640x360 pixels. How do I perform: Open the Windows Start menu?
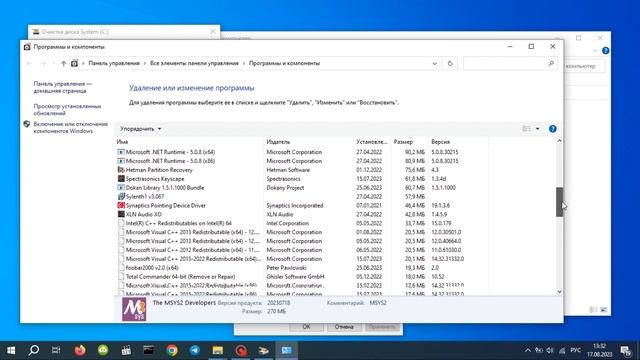point(11,350)
